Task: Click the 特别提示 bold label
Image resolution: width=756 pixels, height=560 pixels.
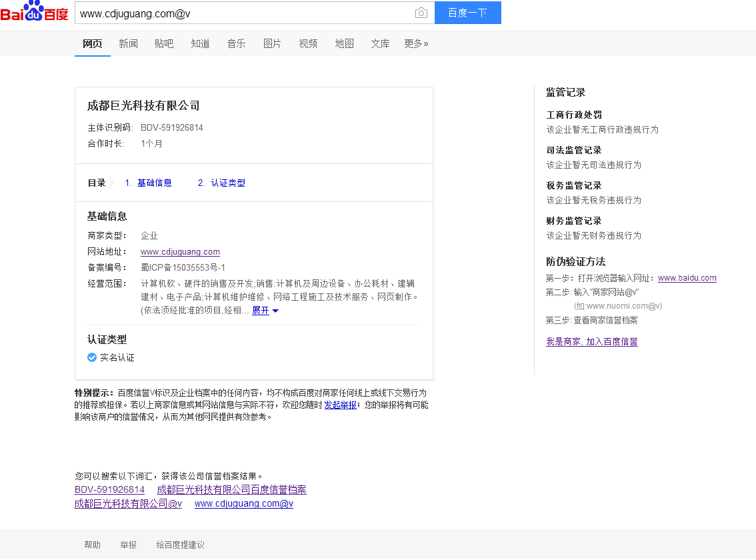Action: (x=94, y=393)
